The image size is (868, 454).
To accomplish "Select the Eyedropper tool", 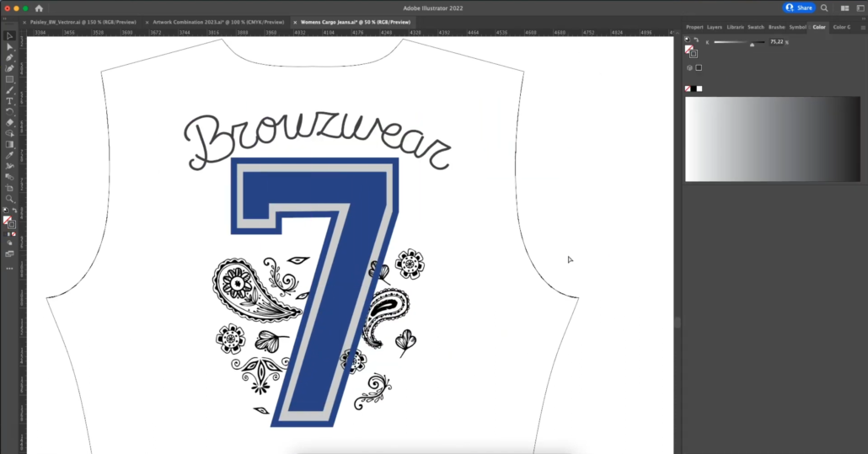I will pyautogui.click(x=10, y=155).
